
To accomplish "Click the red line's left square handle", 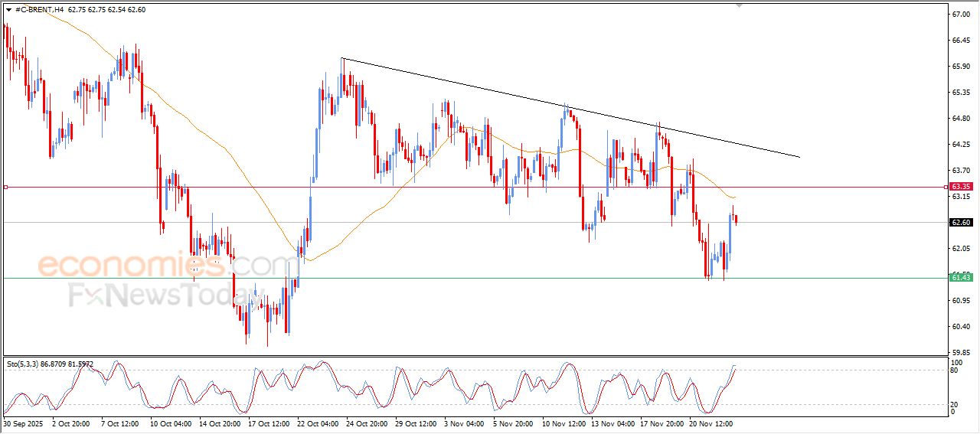I will (5, 187).
